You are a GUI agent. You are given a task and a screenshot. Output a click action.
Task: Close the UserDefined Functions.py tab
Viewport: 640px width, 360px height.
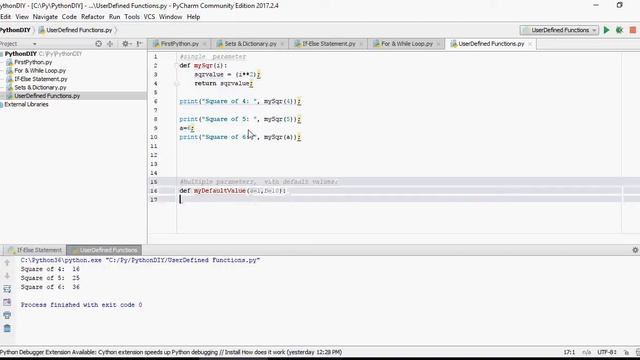(x=530, y=44)
